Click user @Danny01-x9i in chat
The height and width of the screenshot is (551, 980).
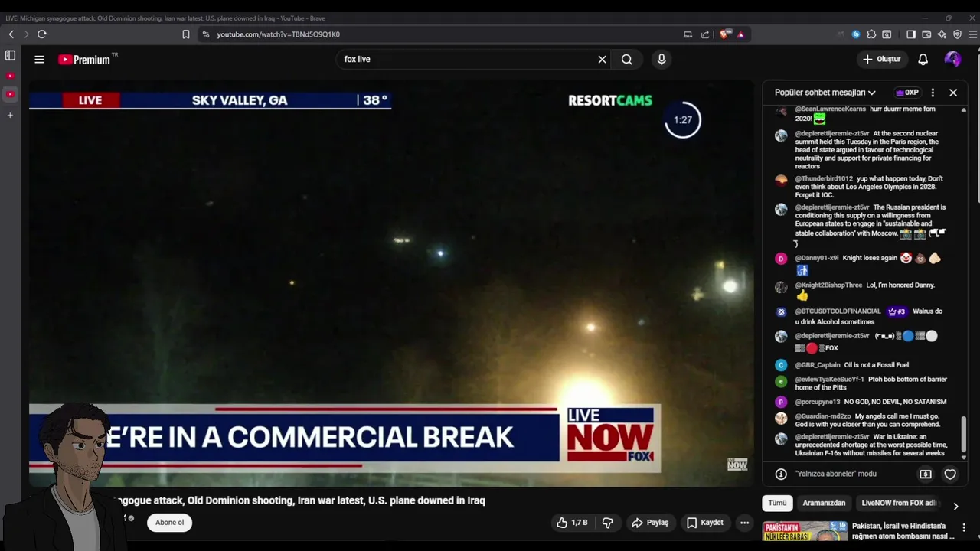[x=817, y=258]
